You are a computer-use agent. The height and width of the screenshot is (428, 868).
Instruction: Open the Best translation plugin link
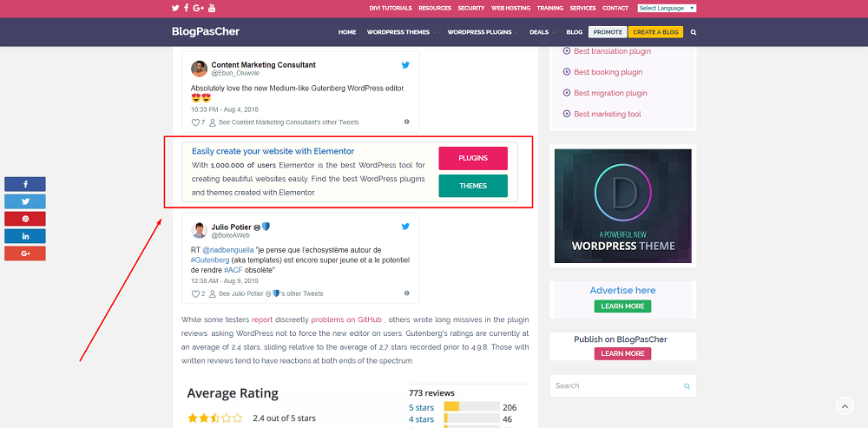[x=612, y=51]
